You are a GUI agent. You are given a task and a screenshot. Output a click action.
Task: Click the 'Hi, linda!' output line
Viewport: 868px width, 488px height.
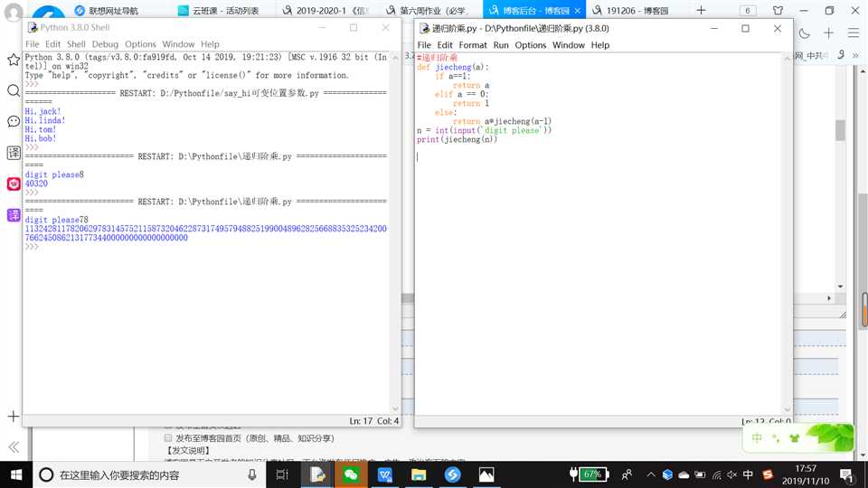45,120
